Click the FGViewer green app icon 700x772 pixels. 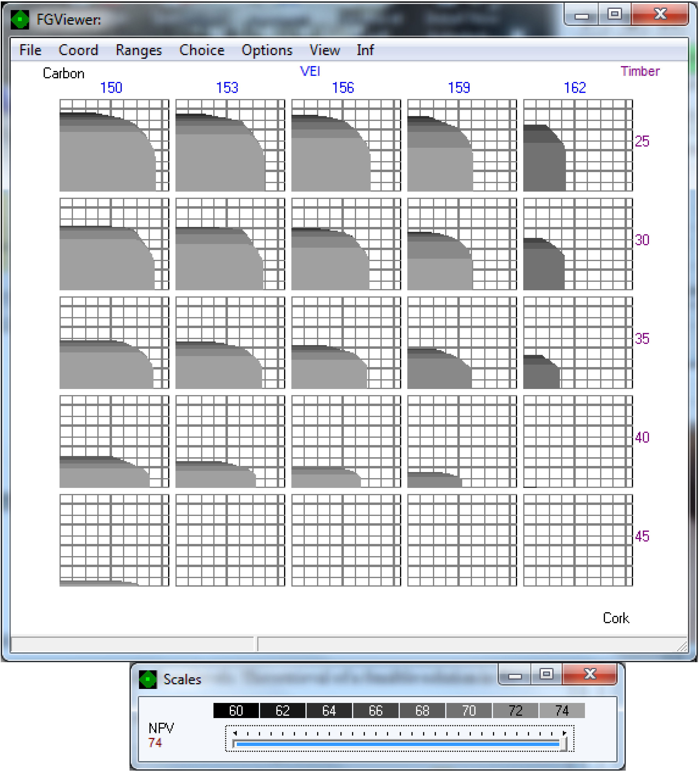point(20,19)
